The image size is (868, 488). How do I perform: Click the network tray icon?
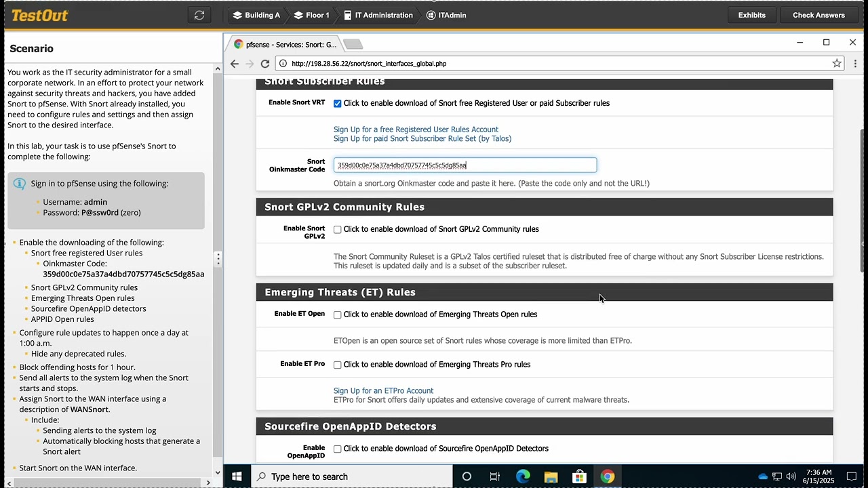point(777,476)
